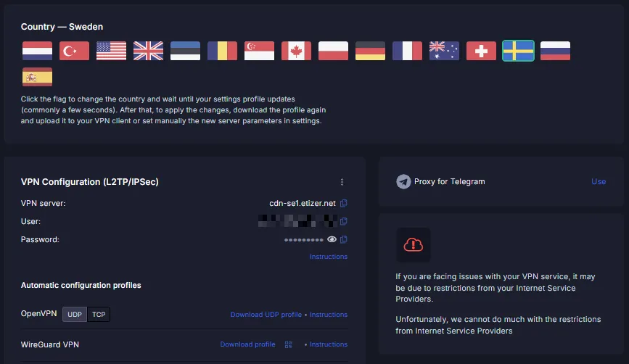Copy the VPN server address

343,203
